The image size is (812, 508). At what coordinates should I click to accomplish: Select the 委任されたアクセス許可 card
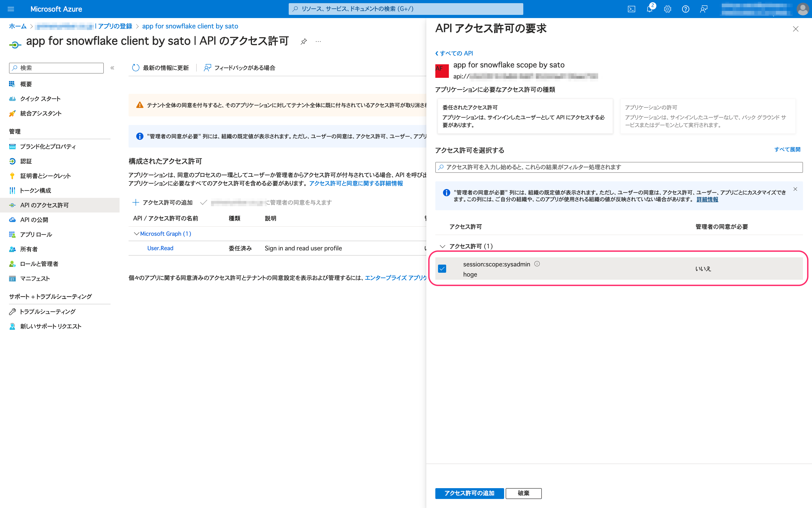(x=525, y=116)
